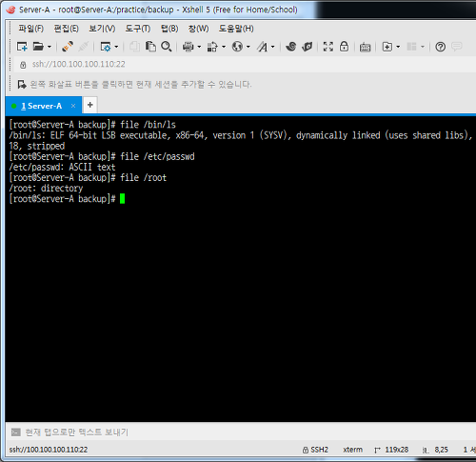Click the tab layout arrange icon

411,47
